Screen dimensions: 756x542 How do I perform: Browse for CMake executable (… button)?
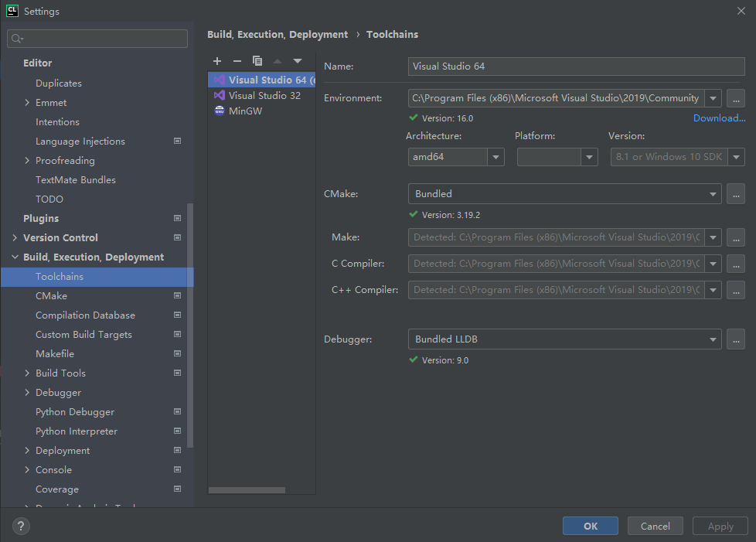(x=736, y=194)
